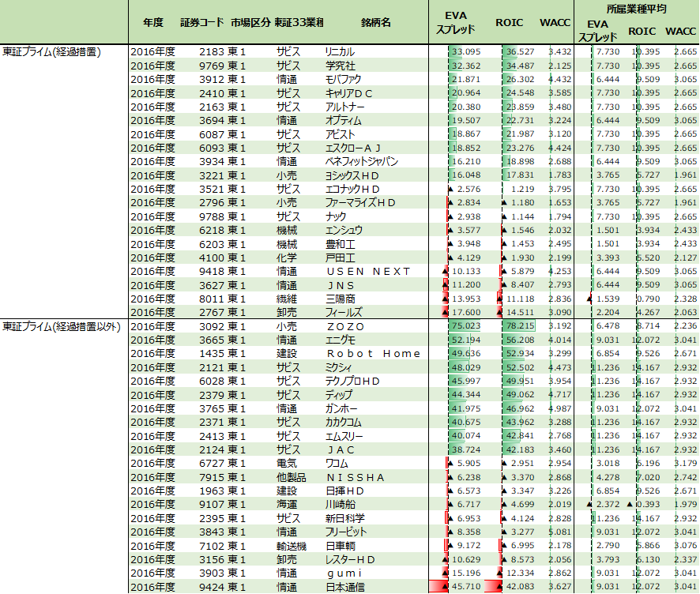The height and width of the screenshot is (594, 700).
Task: Select the ZOZO company name cell
Action: 345,326
